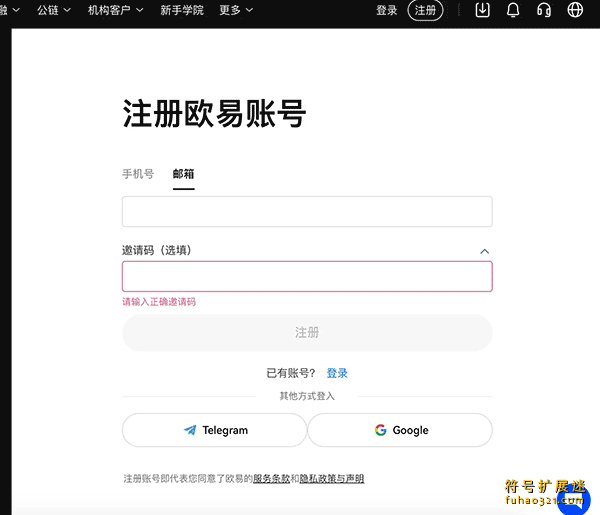This screenshot has height=515, width=600.
Task: Click the 其他方式登入 label
Action: pos(307,396)
